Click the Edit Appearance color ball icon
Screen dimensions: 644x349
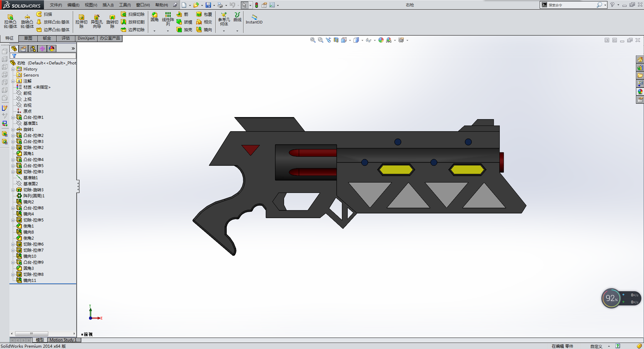381,40
